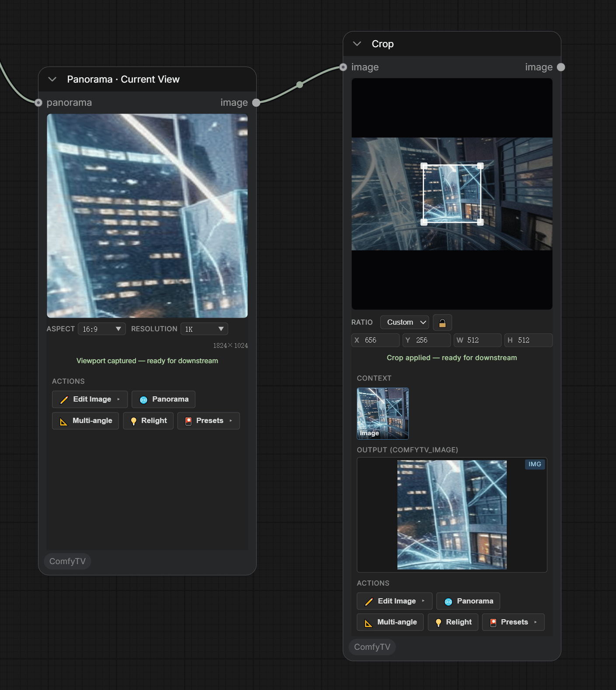The image size is (616, 690).
Task: Click "Crop applied — ready for downstream" status
Action: 452,358
